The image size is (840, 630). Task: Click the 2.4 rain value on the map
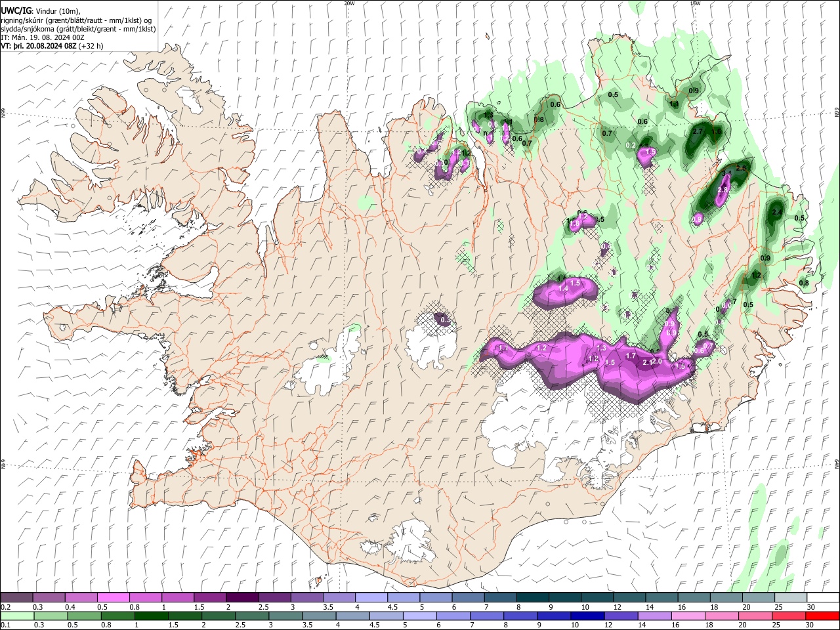coord(777,213)
